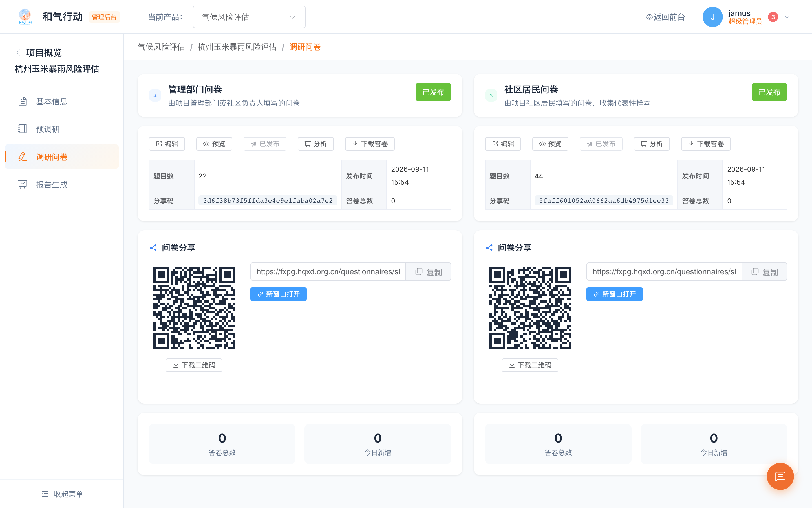Edit the 管理部门问卷 with 编辑 button
The image size is (812, 508).
167,144
